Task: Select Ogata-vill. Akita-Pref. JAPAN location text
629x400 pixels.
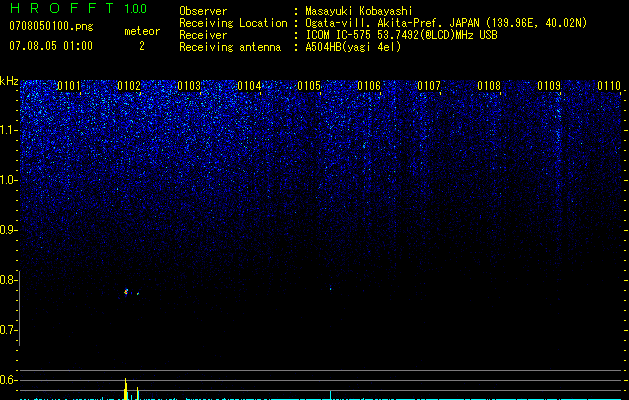Action: coord(446,23)
